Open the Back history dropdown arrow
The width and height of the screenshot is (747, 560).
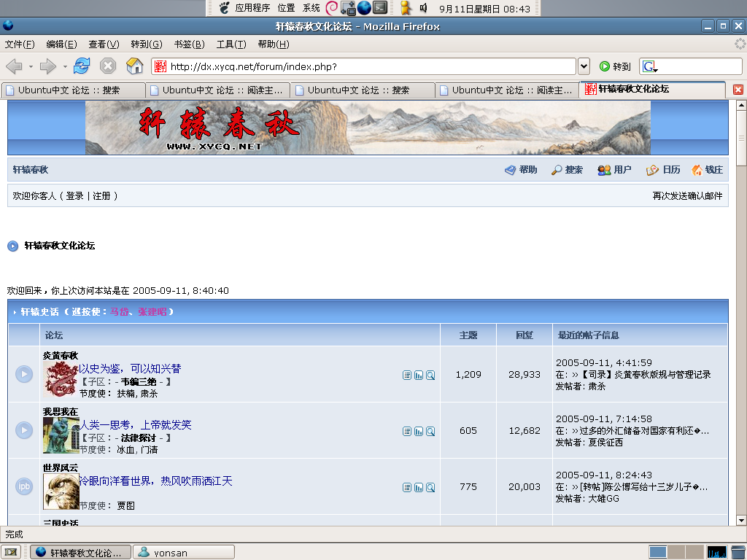pyautogui.click(x=31, y=66)
